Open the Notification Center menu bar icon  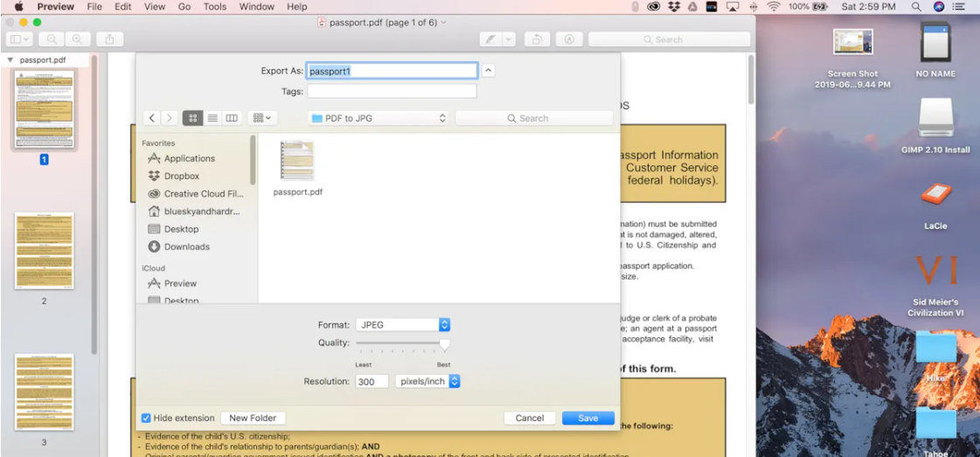[959, 7]
